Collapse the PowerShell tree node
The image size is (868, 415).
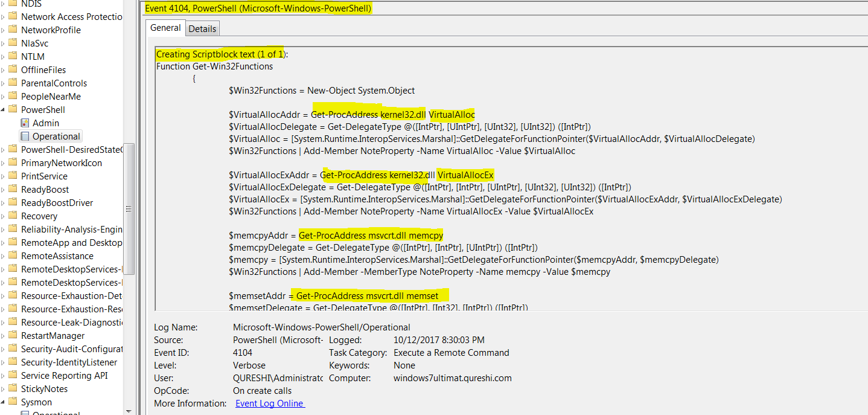4,109
